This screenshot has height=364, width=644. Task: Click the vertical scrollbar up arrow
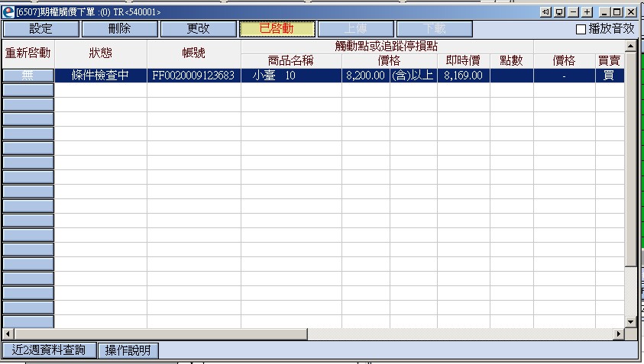(630, 45)
